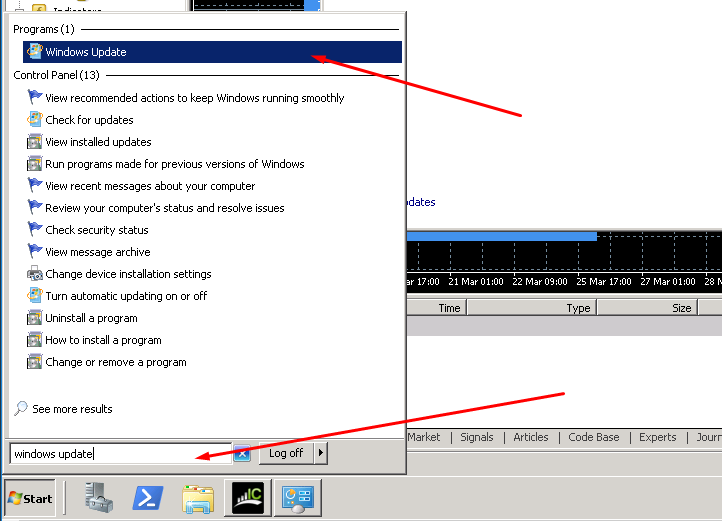Open Run programs made for previous versions

pos(175,164)
